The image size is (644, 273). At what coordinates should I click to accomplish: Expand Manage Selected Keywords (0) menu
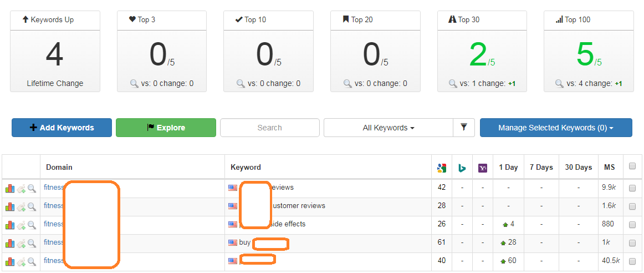coord(555,128)
